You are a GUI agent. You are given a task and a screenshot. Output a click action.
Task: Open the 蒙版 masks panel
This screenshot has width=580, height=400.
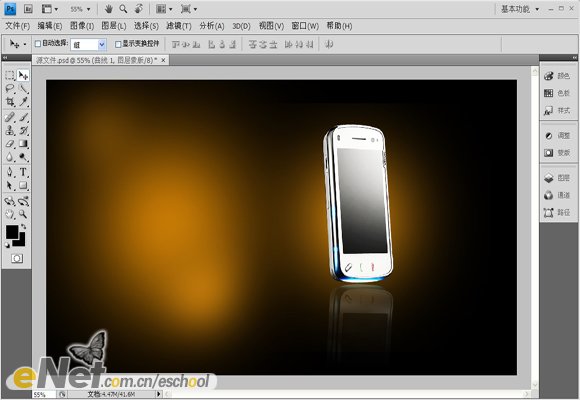tap(557, 152)
